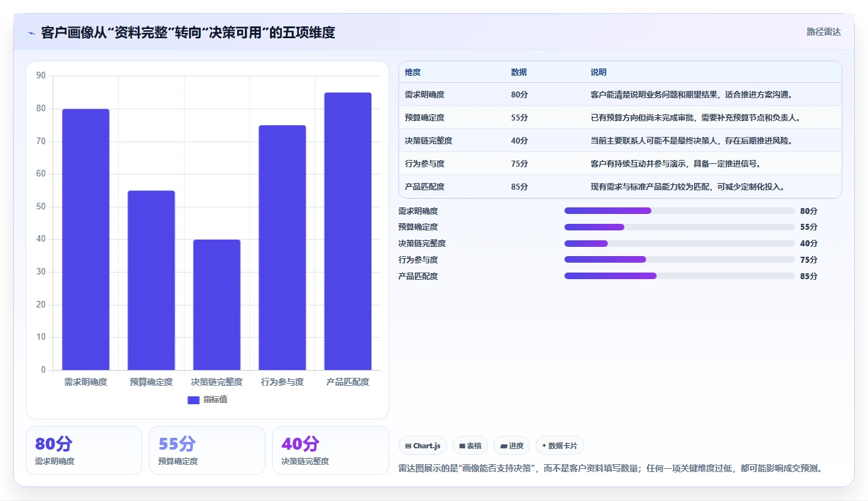Toggle the 指标值 legend color box

[193, 400]
